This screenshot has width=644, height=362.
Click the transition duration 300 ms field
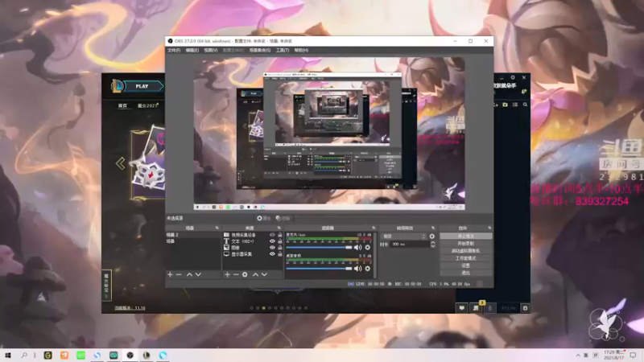pos(410,245)
